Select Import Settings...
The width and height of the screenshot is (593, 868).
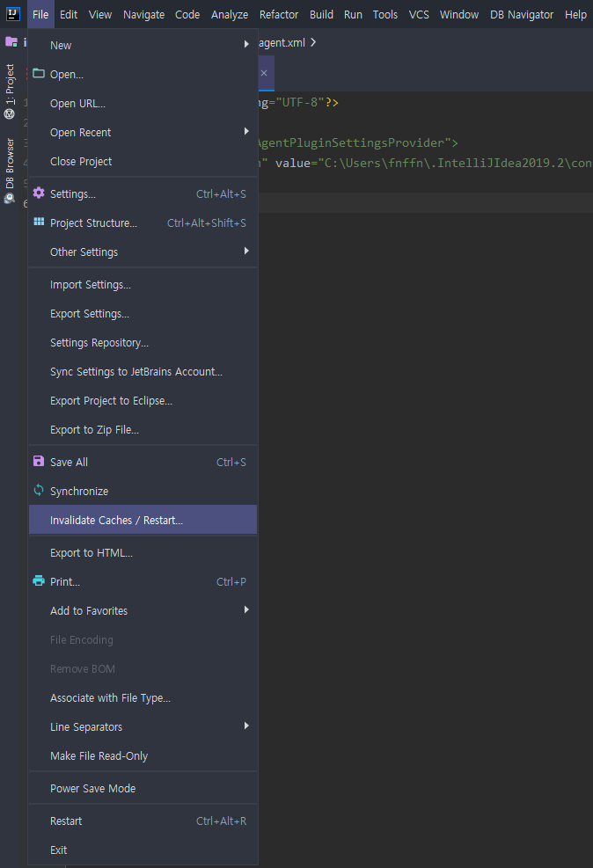143,285
